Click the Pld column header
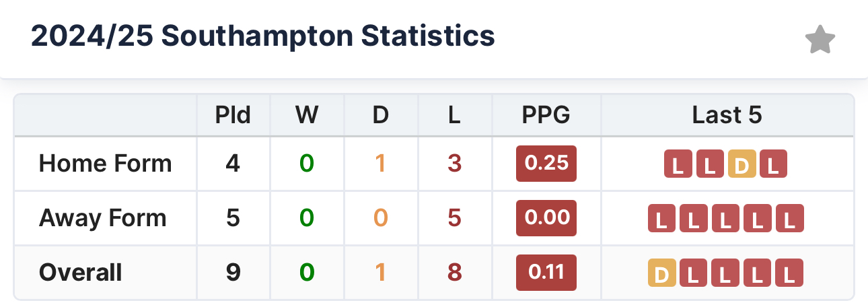The height and width of the screenshot is (307, 868). 233,115
